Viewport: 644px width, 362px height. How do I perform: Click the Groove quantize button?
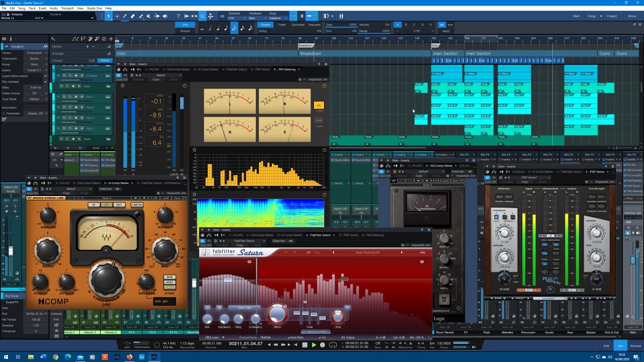pos(185,31)
